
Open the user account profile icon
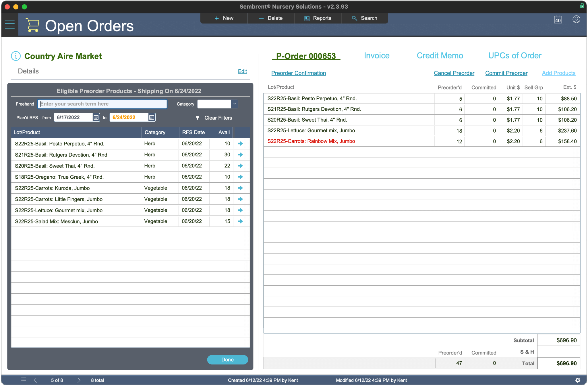(576, 20)
